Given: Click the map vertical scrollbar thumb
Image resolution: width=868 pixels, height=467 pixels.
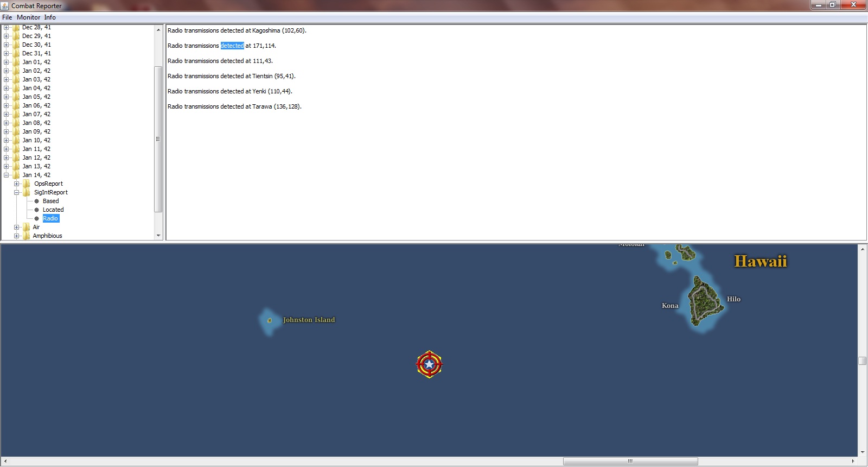Looking at the screenshot, I should pos(862,361).
